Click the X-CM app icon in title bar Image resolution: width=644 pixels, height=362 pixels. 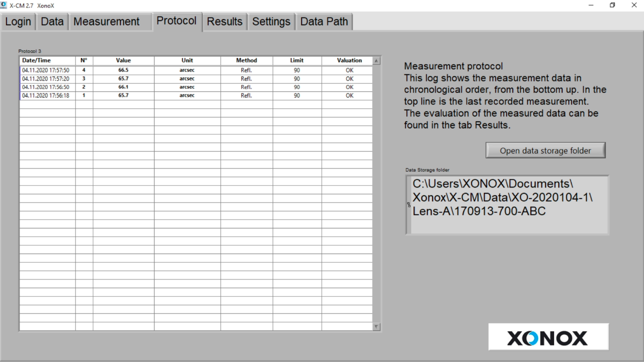point(4,5)
